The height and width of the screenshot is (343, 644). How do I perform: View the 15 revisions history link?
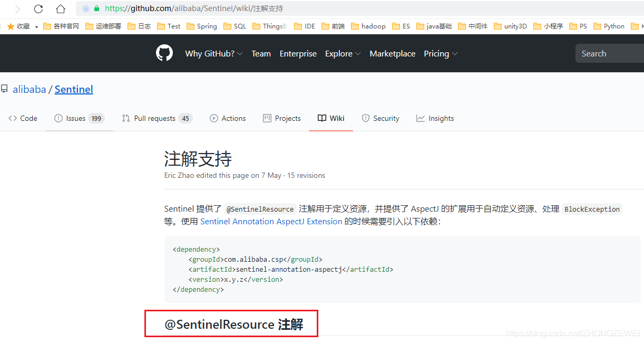click(306, 175)
